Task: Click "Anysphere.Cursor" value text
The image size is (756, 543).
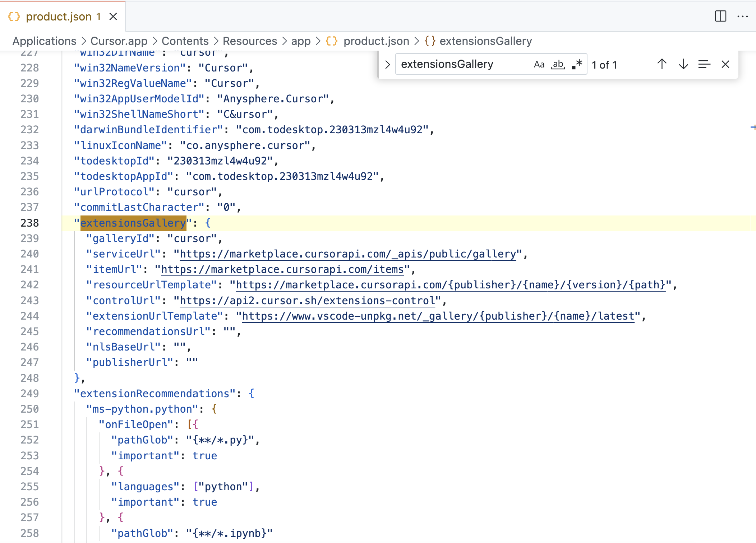Action: (273, 99)
